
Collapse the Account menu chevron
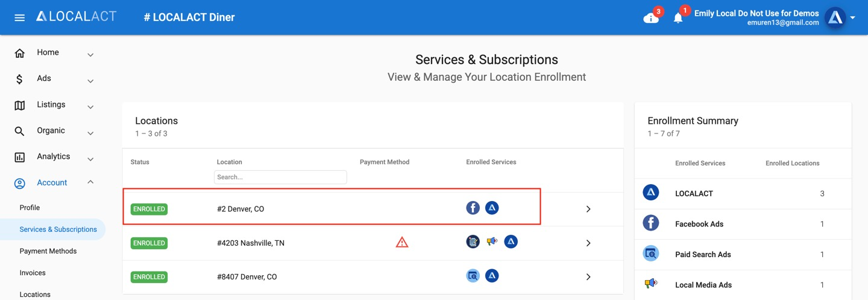coord(90,182)
